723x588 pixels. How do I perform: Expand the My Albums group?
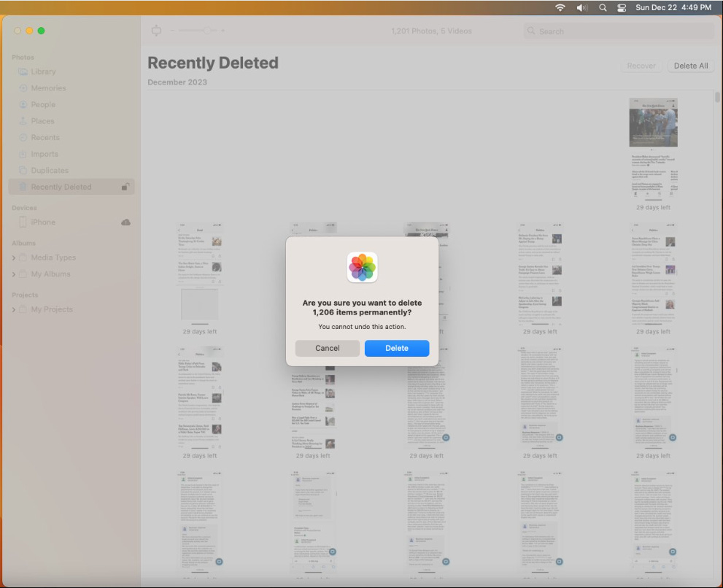(x=13, y=274)
